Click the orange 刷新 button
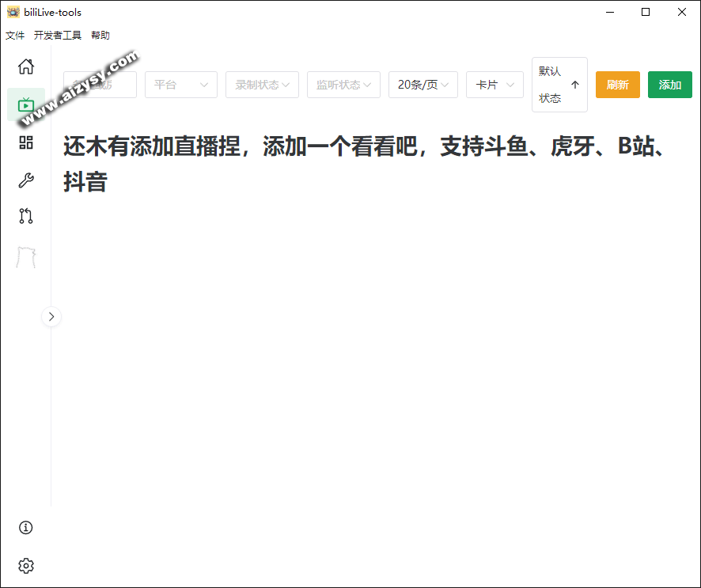This screenshot has height=588, width=701. [617, 85]
